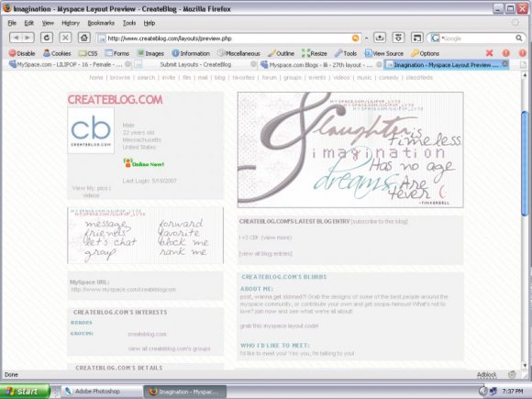Open the Cookies toolbar menu
Viewport: 532px width, 399px height.
click(x=57, y=53)
